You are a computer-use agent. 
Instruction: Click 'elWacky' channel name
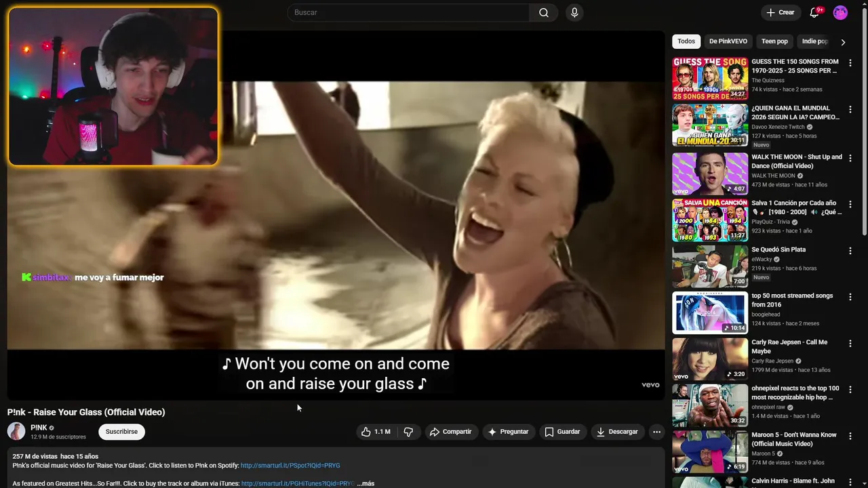click(762, 259)
